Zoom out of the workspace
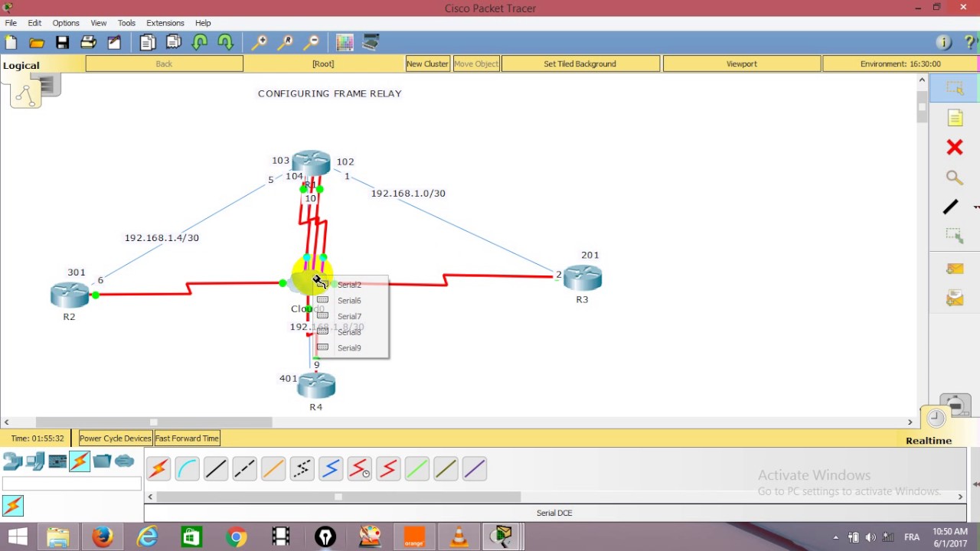 pyautogui.click(x=311, y=43)
